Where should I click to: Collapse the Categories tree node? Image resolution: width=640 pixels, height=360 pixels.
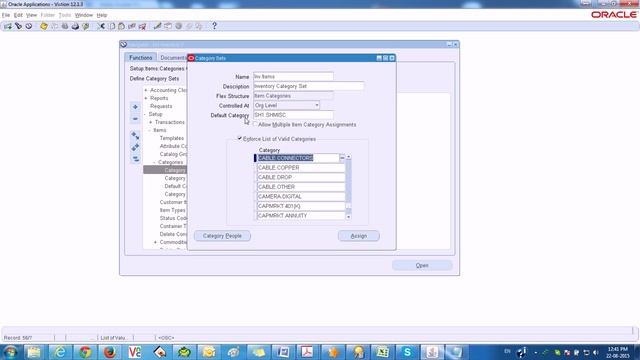155,162
